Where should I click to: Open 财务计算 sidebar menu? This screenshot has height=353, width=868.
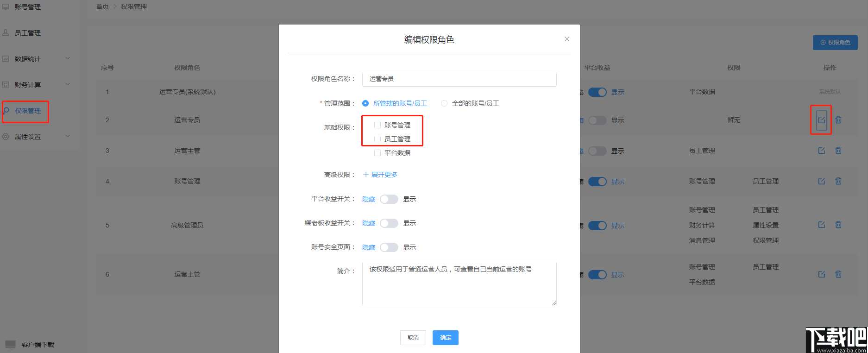pyautogui.click(x=28, y=85)
